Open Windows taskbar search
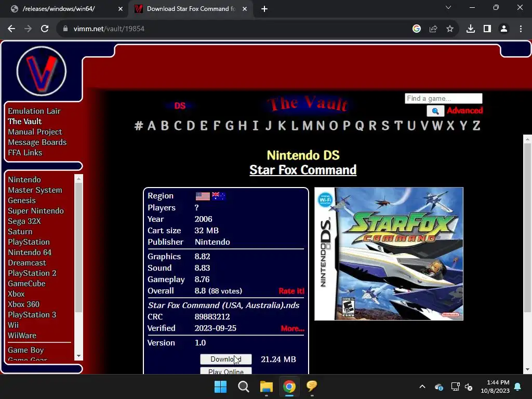The width and height of the screenshot is (532, 399). pos(243,387)
